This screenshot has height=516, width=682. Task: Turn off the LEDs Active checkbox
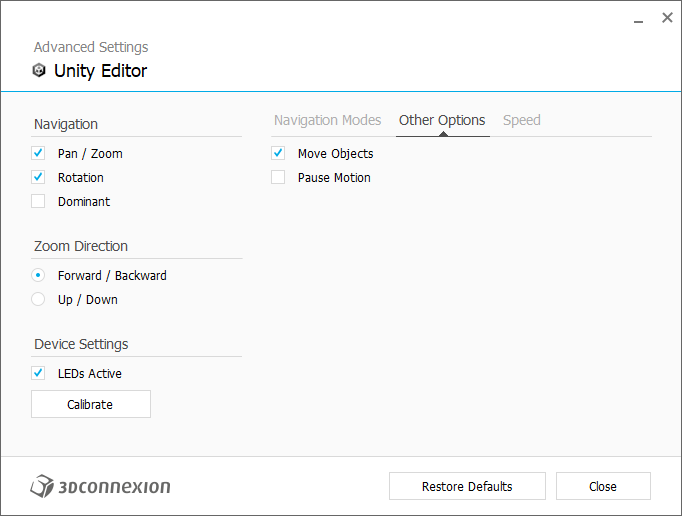tap(39, 374)
